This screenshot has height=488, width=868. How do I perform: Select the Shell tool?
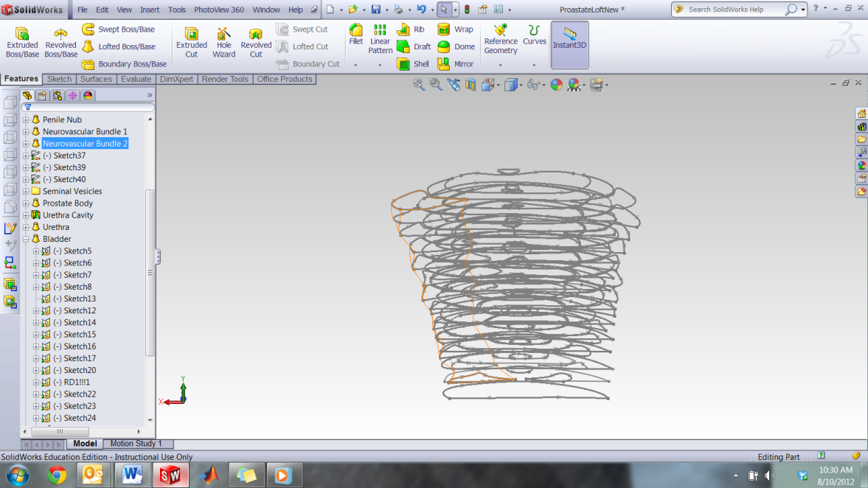click(413, 64)
